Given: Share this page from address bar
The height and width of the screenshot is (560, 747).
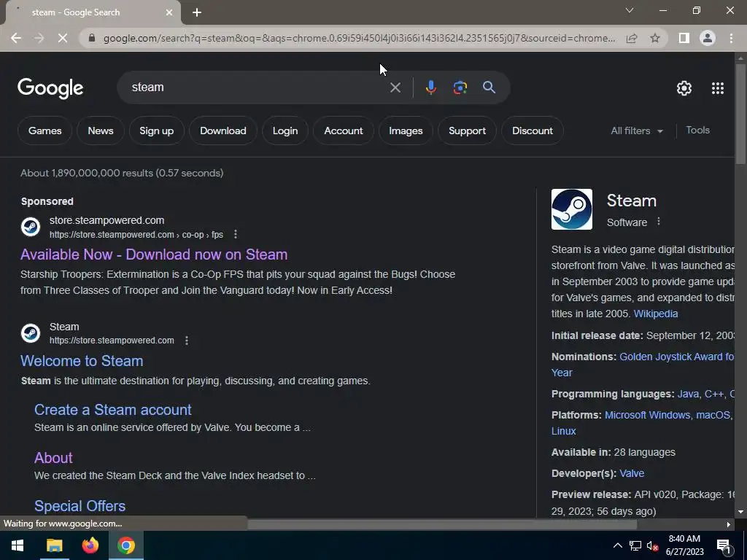Looking at the screenshot, I should pyautogui.click(x=632, y=38).
